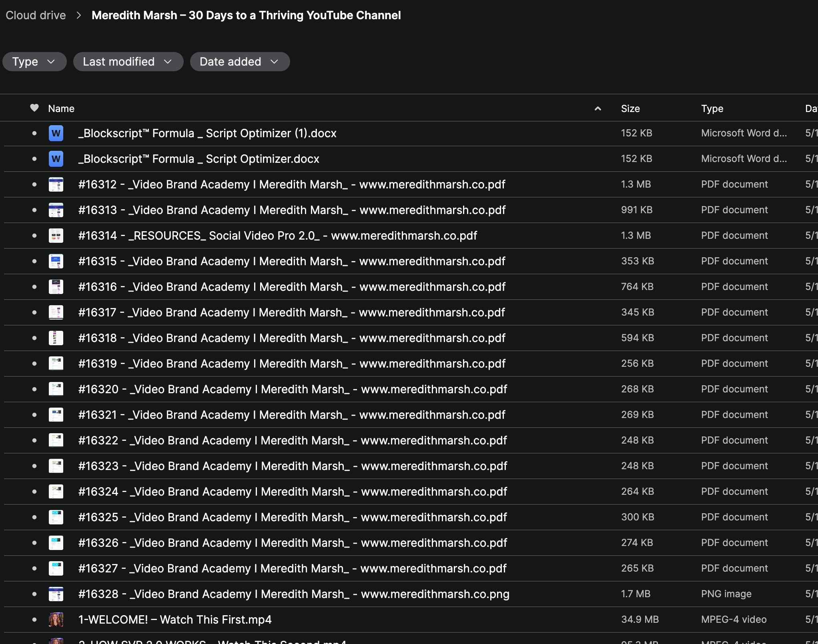Go back to the Cloud drive breadcrumb
This screenshot has width=818, height=644.
pyautogui.click(x=36, y=15)
